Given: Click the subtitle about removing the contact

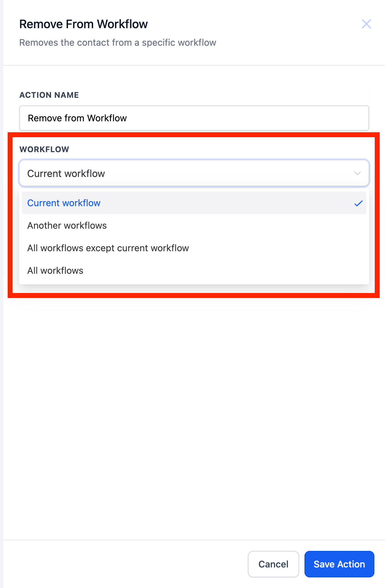Looking at the screenshot, I should (118, 43).
